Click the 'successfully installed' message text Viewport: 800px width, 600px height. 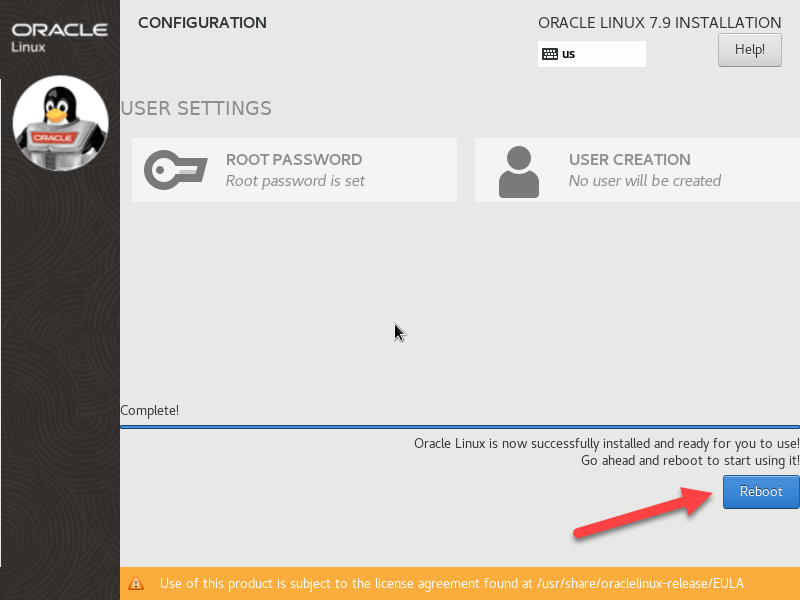coord(606,443)
